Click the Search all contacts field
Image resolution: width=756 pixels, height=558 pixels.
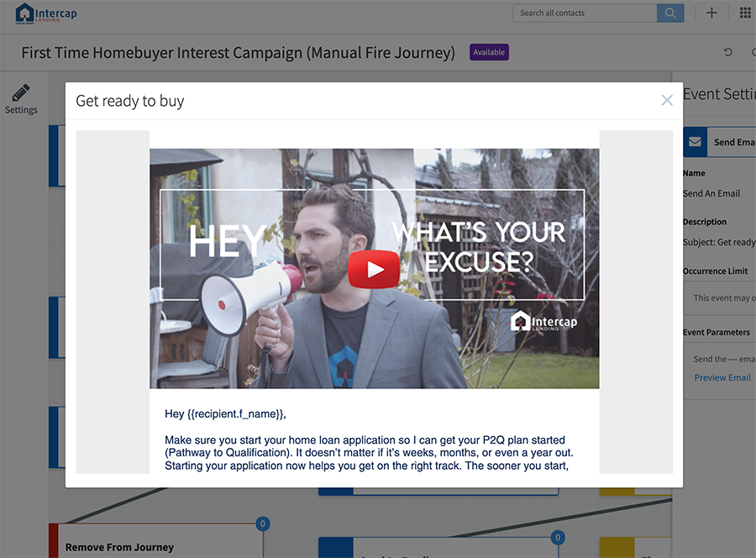(x=585, y=13)
